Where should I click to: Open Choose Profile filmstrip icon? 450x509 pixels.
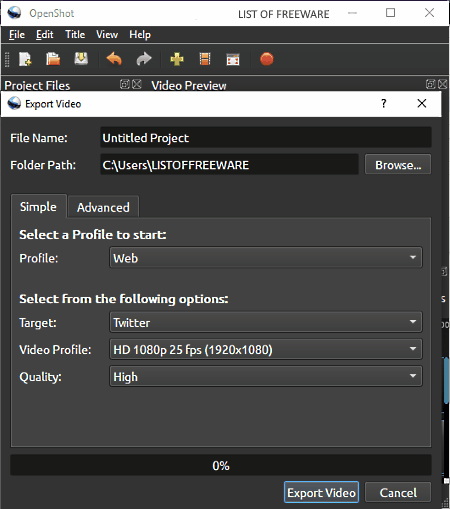click(205, 59)
